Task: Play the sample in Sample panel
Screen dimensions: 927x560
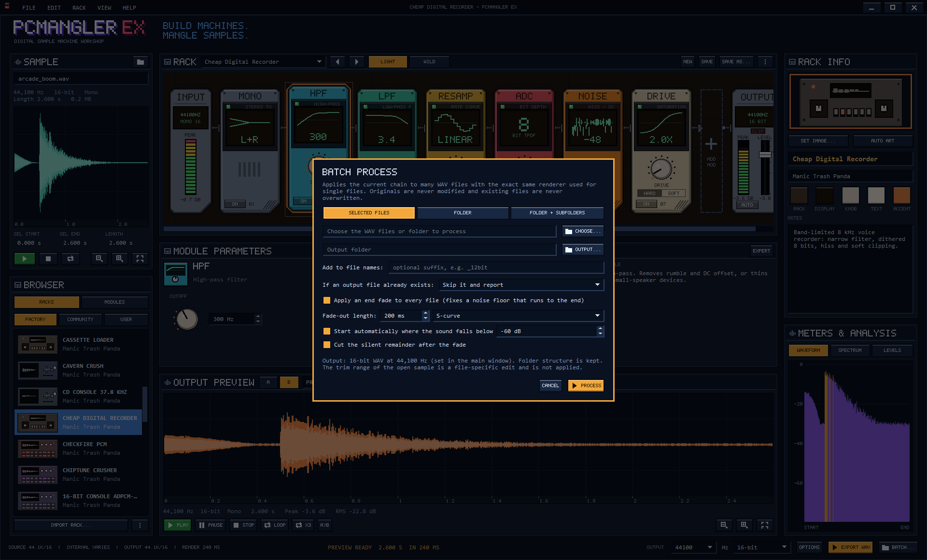Action: [x=24, y=259]
